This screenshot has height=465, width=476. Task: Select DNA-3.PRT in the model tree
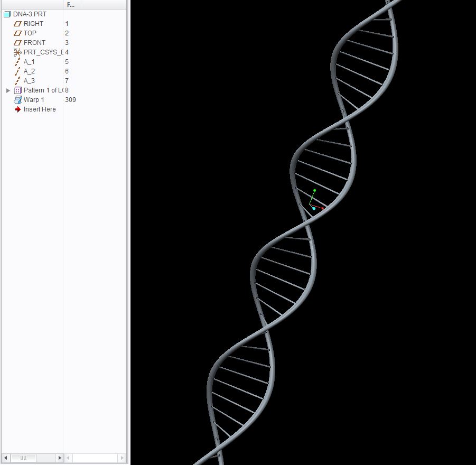(30, 14)
